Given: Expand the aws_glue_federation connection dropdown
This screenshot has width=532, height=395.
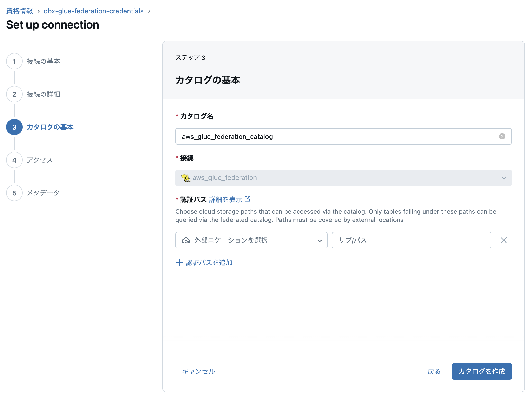Looking at the screenshot, I should coord(343,178).
